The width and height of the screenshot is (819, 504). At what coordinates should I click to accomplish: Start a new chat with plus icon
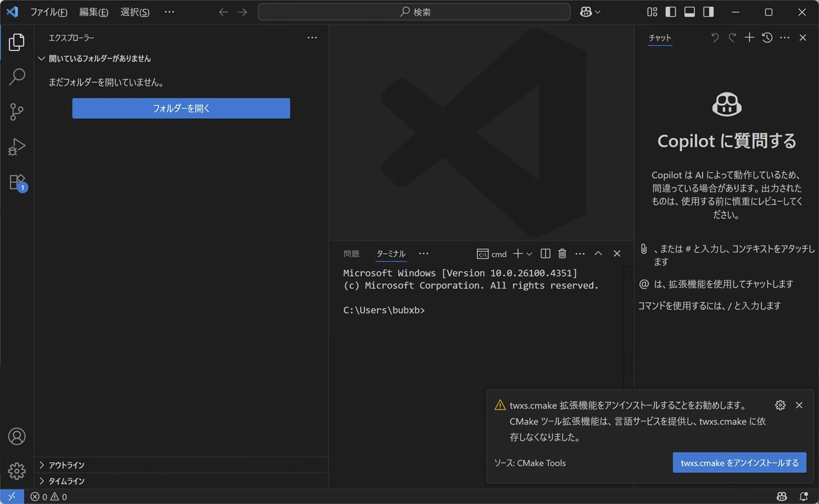(x=750, y=38)
